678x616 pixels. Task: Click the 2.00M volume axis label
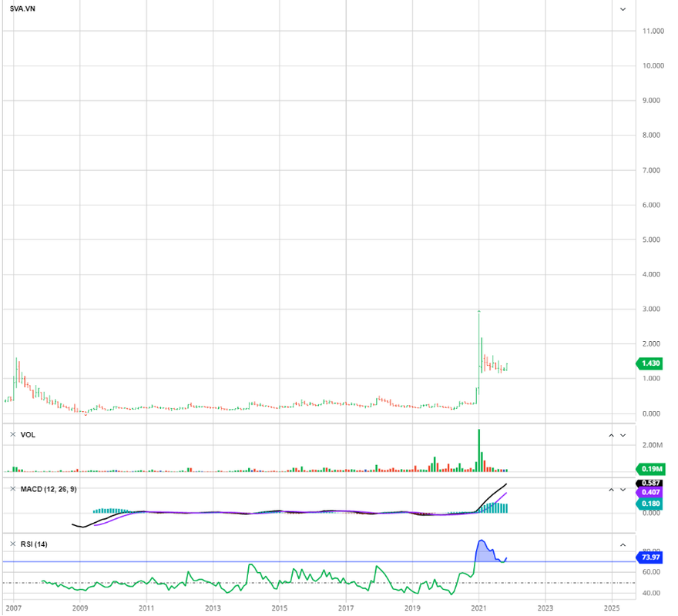tap(652, 445)
